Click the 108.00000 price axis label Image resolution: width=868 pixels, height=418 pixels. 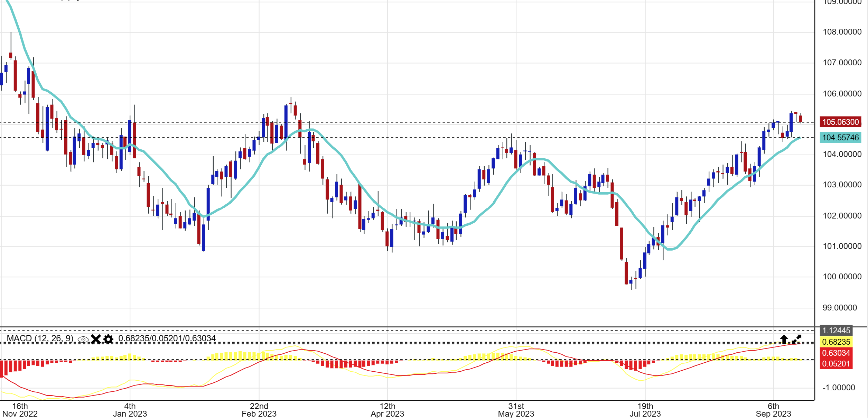pos(842,32)
